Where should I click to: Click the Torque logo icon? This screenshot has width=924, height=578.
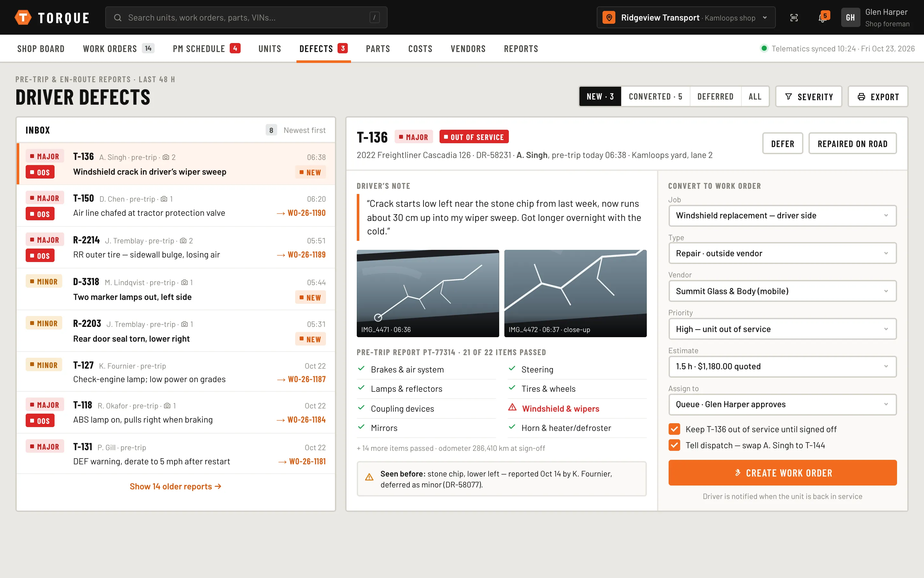23,17
